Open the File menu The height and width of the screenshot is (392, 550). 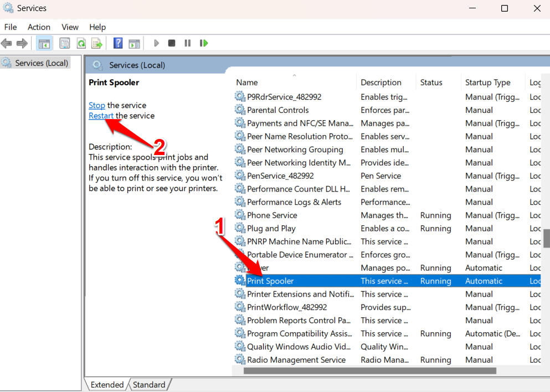click(11, 27)
